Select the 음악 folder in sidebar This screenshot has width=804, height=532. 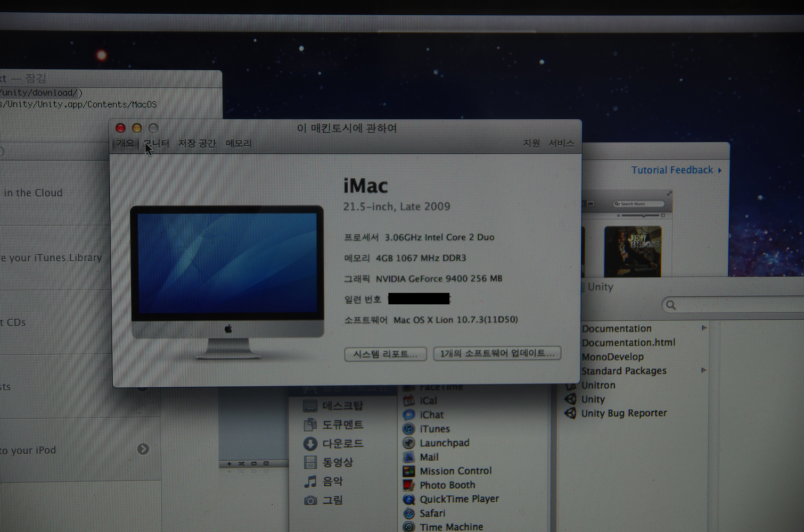pyautogui.click(x=332, y=481)
